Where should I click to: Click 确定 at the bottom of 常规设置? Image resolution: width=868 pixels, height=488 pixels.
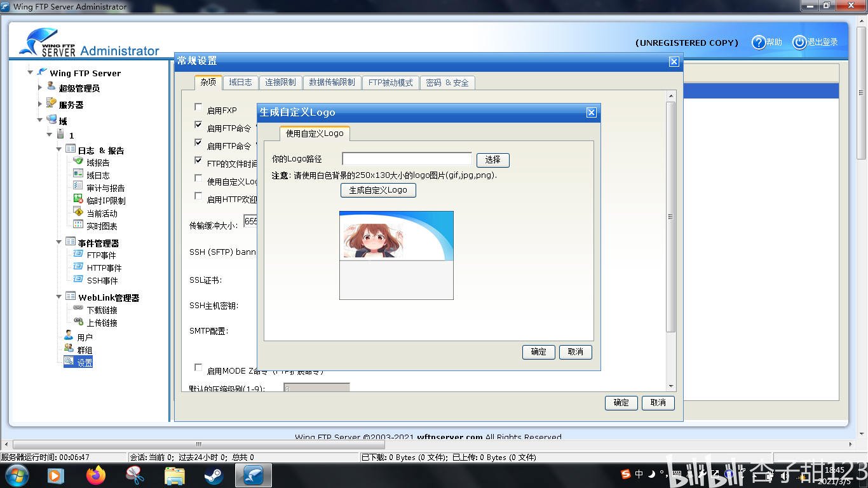[x=621, y=402]
